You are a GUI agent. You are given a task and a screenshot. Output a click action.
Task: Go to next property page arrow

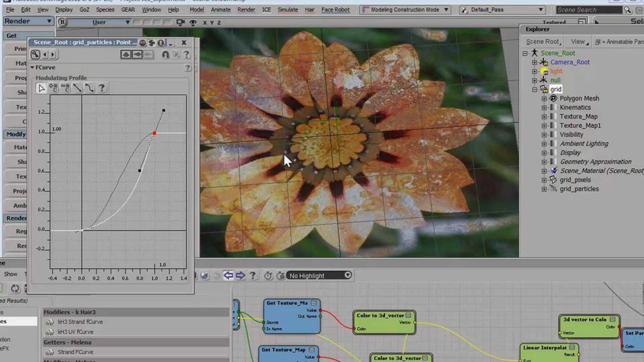pyautogui.click(x=53, y=55)
